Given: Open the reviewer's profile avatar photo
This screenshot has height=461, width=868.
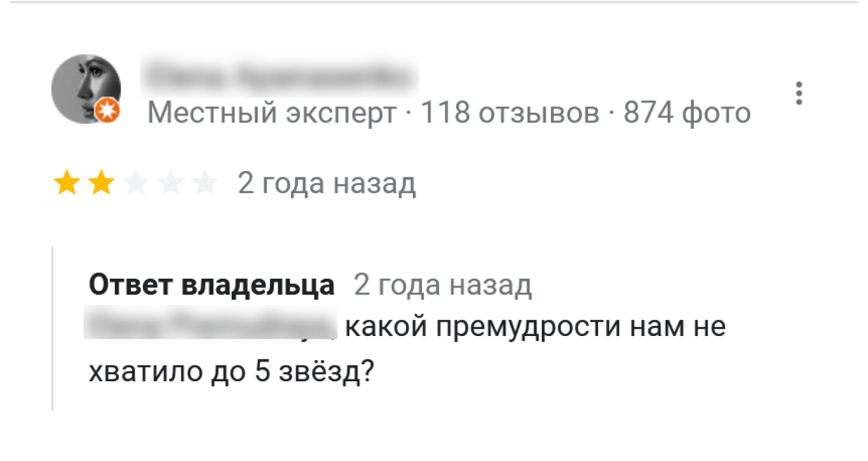Looking at the screenshot, I should coord(87,89).
